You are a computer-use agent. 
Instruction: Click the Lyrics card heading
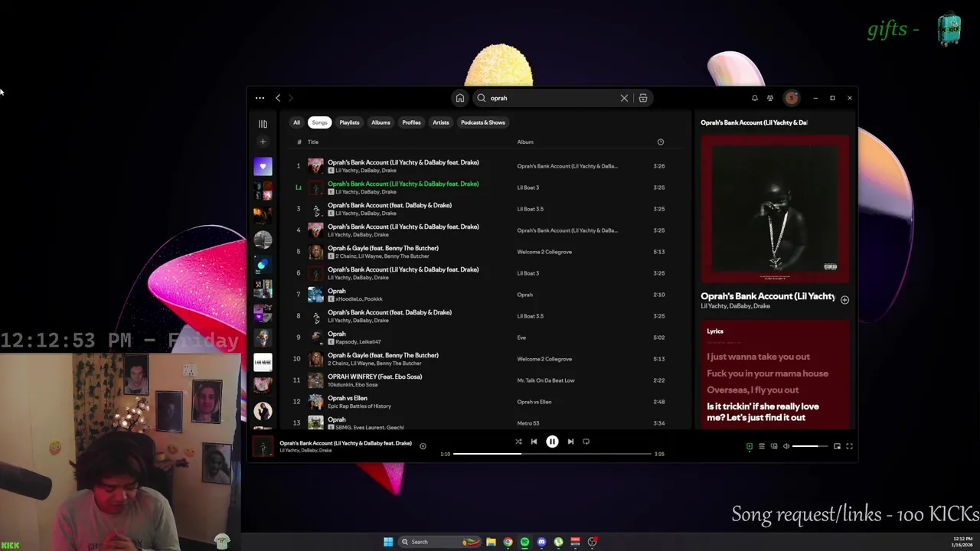tap(715, 331)
